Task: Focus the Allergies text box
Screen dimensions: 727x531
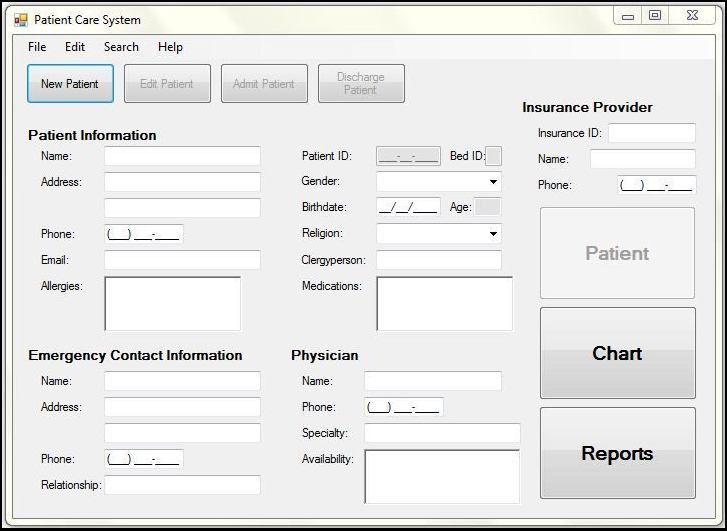Action: [172, 303]
